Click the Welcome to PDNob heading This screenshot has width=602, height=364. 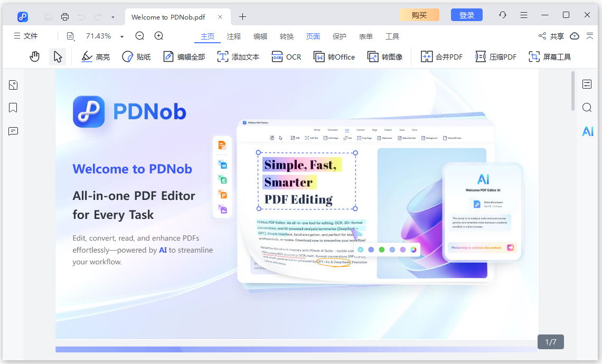coord(132,169)
